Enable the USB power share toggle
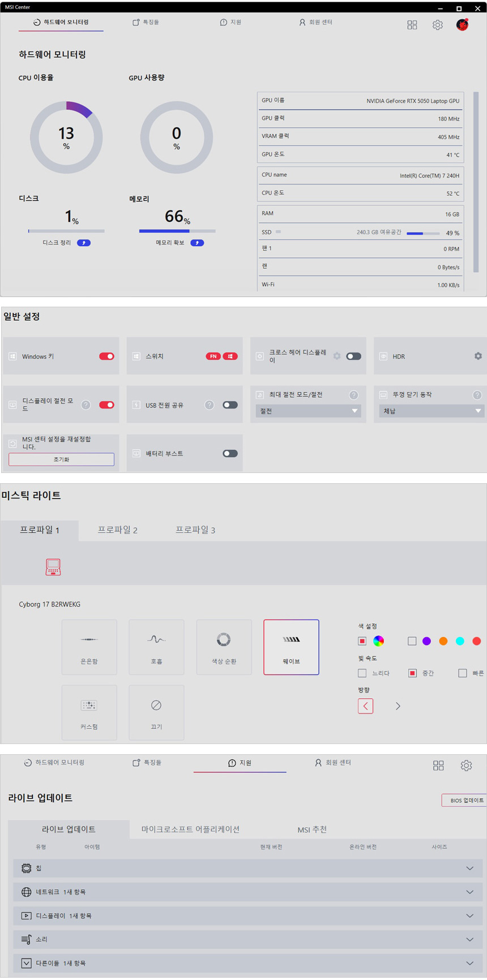This screenshot has height=980, width=487. pos(230,405)
